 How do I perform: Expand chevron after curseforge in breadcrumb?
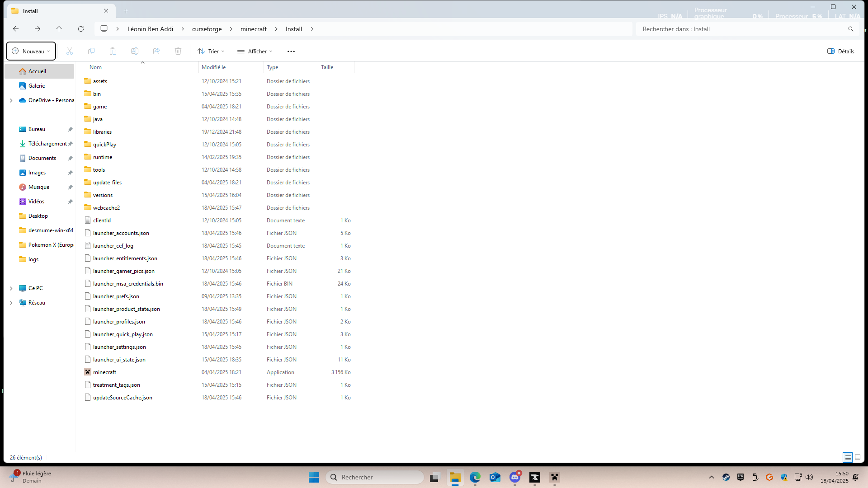pyautogui.click(x=231, y=29)
